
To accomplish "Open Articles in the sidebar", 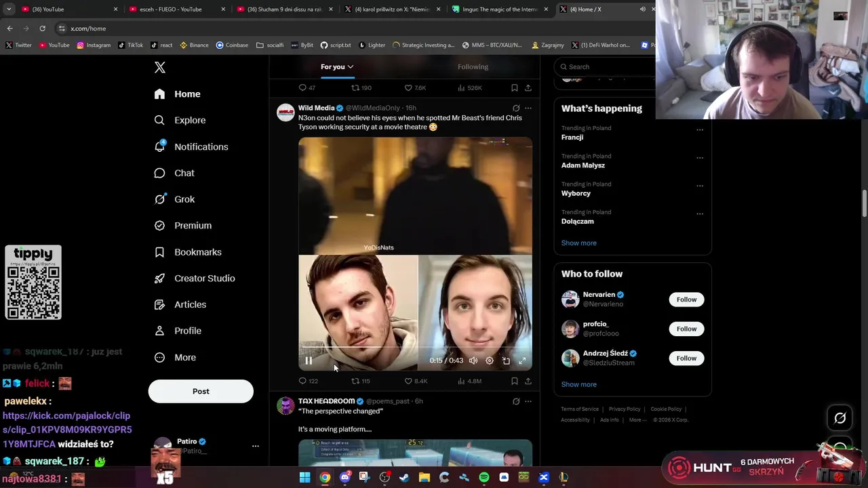I will point(180,304).
